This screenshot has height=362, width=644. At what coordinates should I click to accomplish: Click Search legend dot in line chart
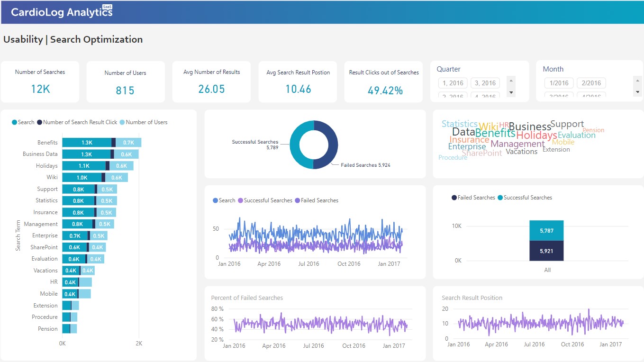(x=216, y=200)
